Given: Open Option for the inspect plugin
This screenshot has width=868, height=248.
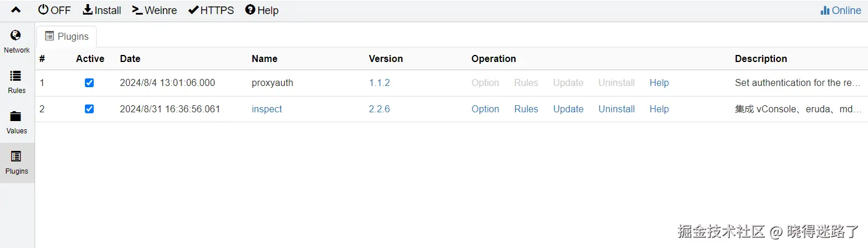Looking at the screenshot, I should pos(485,109).
